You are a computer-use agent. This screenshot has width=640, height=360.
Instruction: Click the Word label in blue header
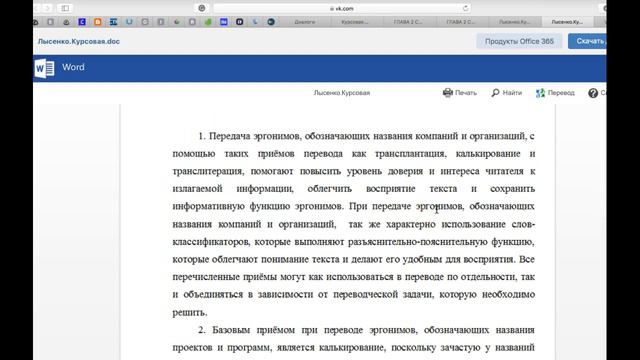click(x=73, y=67)
